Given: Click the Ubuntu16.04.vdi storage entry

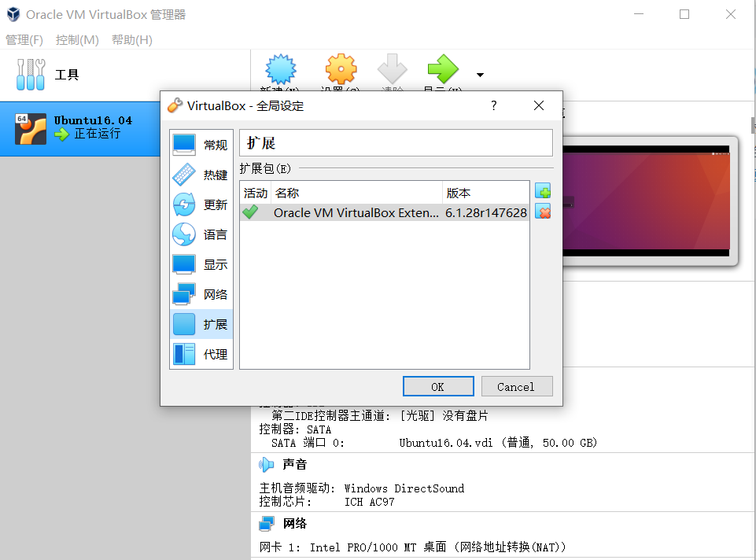Looking at the screenshot, I should pos(498,443).
